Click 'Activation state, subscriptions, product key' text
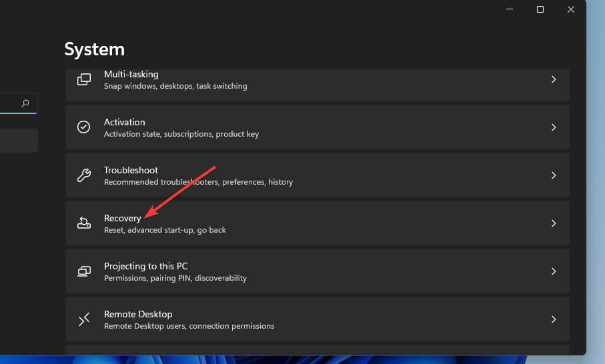Screen dimensions: 605x364 (x=181, y=134)
